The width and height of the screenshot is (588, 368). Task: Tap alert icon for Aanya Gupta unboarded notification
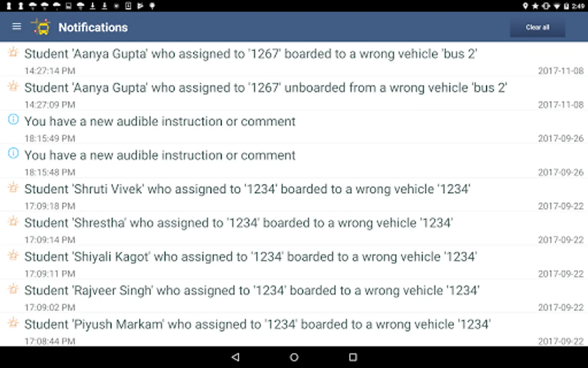13,86
